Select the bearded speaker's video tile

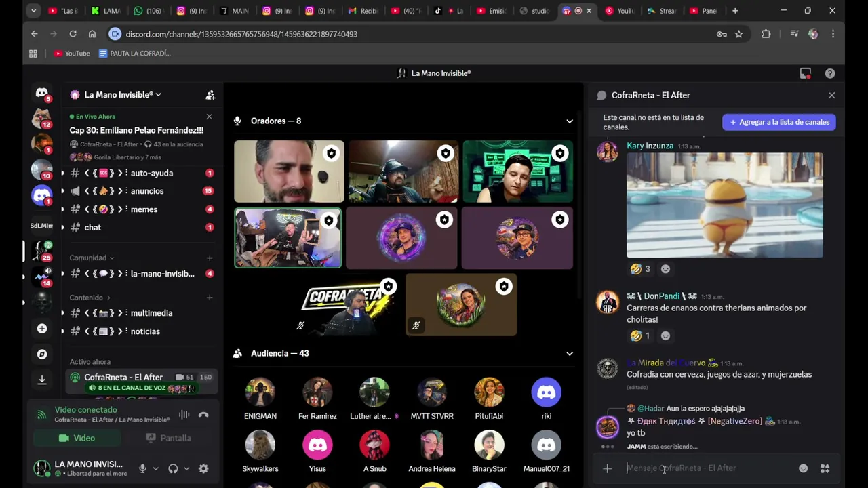point(289,171)
